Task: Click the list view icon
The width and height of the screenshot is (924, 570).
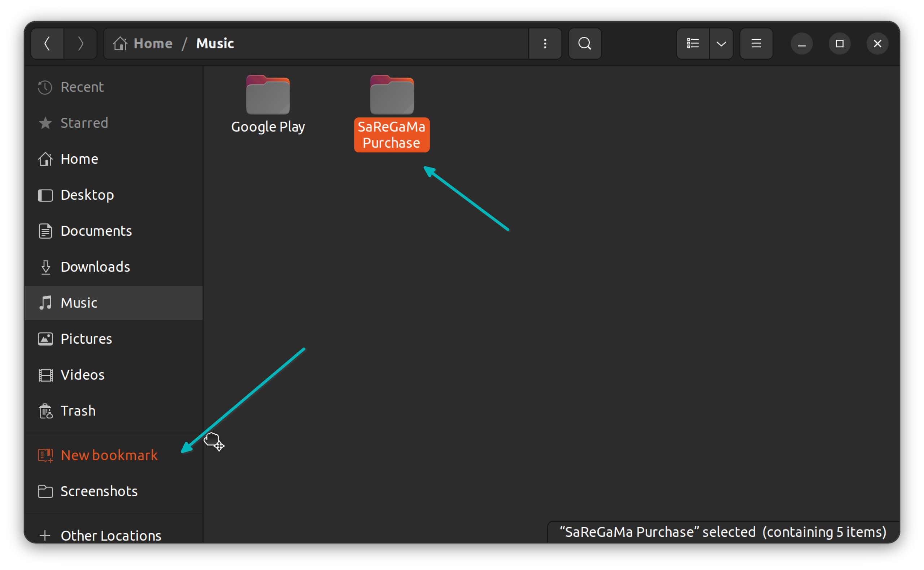Action: point(692,43)
